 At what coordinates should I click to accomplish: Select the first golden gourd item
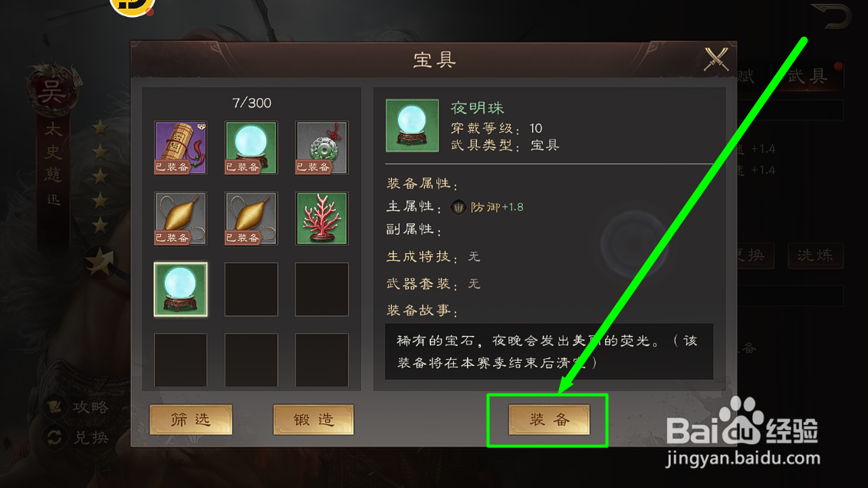[x=180, y=218]
